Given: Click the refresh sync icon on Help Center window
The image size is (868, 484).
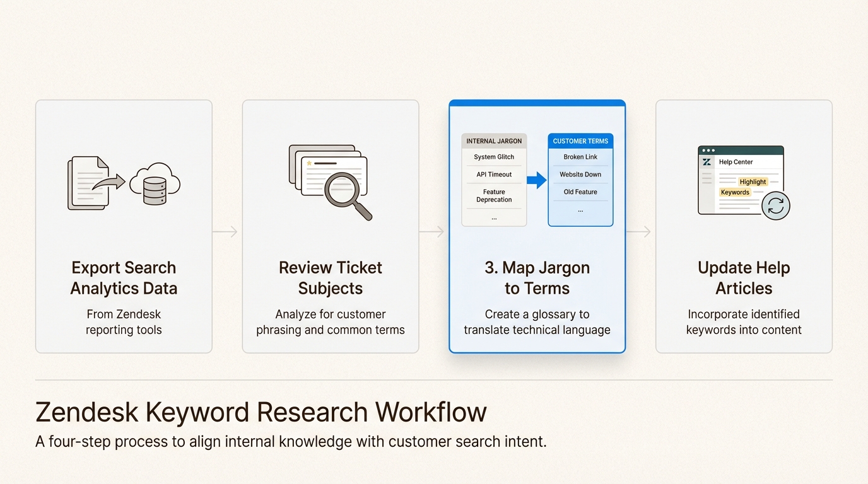Looking at the screenshot, I should 776,205.
